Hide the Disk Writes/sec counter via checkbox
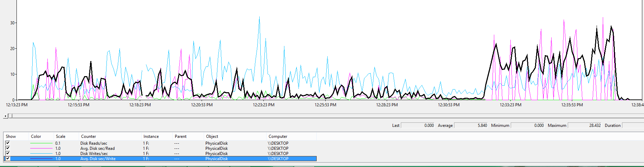The height and width of the screenshot is (167, 644). 8,154
